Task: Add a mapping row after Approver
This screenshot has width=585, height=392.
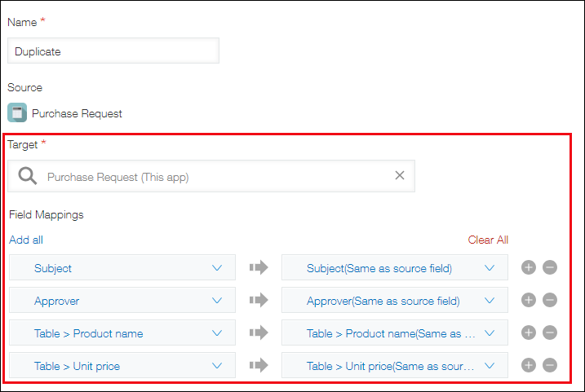Action: (x=528, y=300)
